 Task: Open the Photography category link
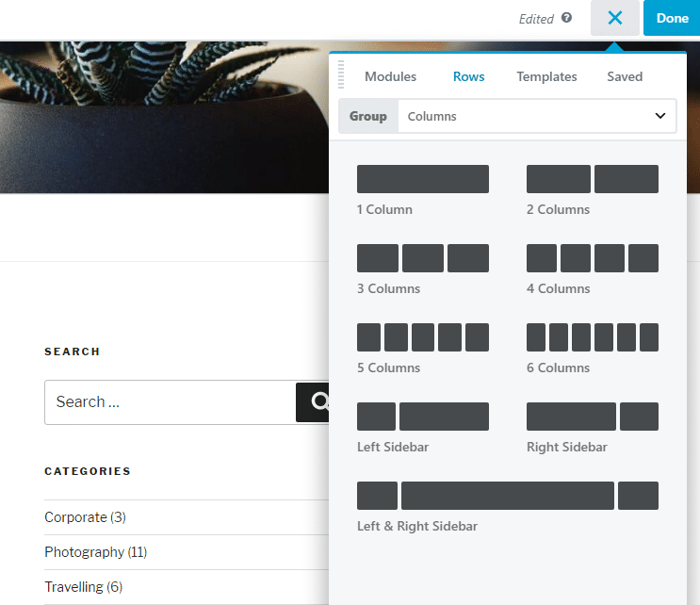tap(84, 552)
